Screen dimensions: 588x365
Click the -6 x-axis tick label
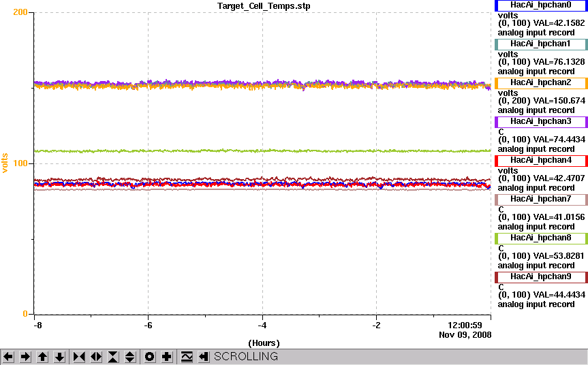[148, 326]
